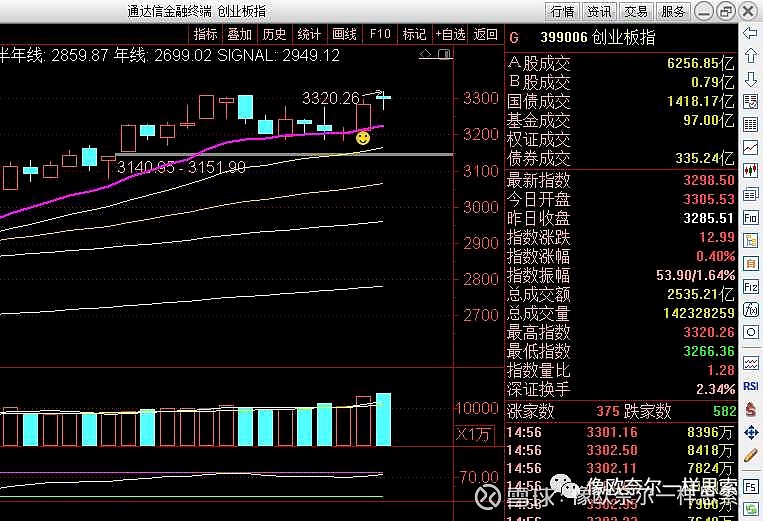Click the 3140.95 - 3151.90 gap label
This screenshot has width=763, height=521.
[181, 167]
